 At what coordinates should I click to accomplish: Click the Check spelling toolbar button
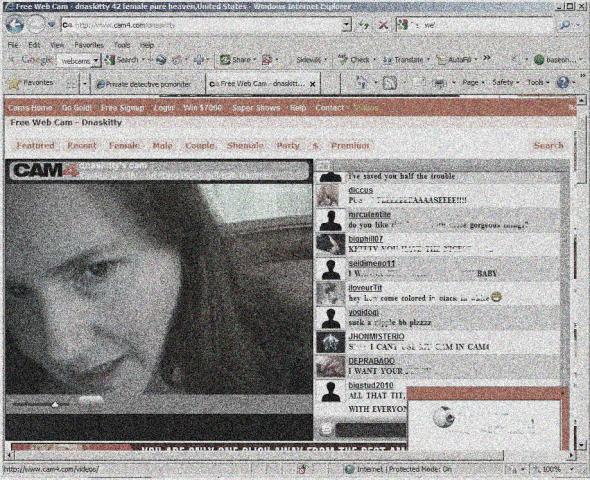tap(357, 60)
